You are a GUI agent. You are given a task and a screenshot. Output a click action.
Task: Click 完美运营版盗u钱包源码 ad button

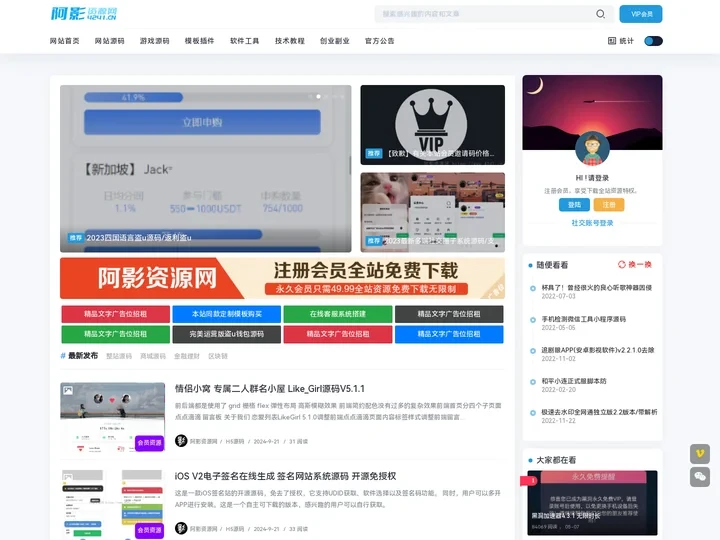[226, 334]
